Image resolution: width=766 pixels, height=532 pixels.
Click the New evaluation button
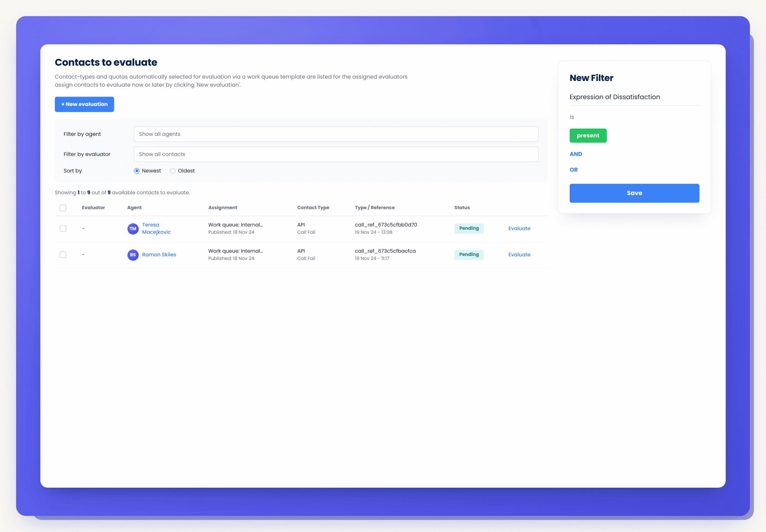[x=84, y=104]
